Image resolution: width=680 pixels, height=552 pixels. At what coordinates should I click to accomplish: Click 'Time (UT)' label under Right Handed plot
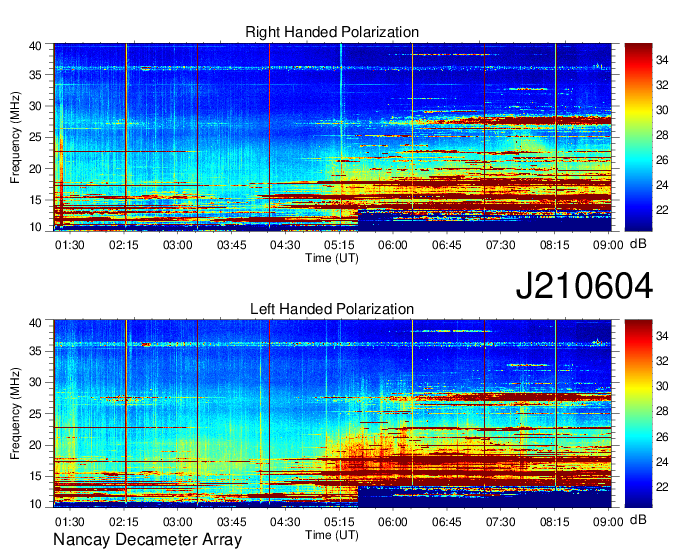332,258
